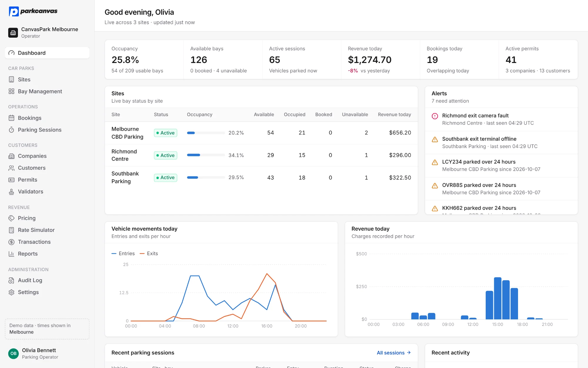Open Olivia Bennett user profile
This screenshot has width=588, height=368.
[47, 353]
